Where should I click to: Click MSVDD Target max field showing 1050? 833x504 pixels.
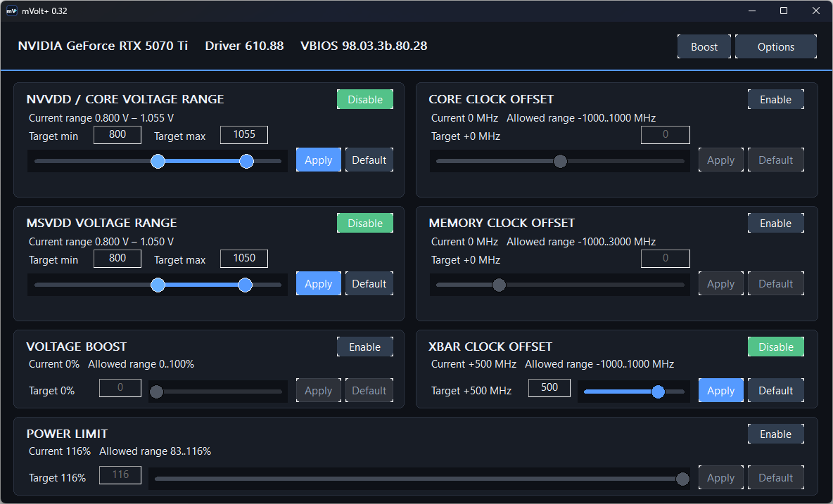tap(244, 258)
